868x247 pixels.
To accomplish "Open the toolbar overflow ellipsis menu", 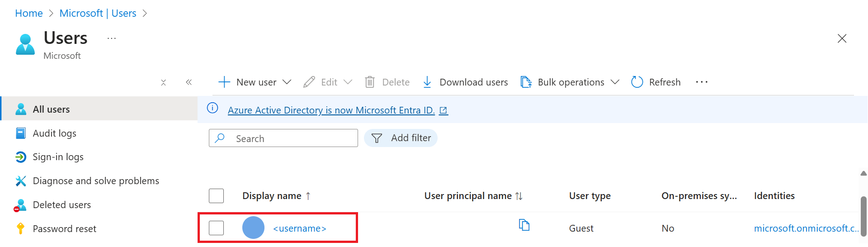I will coord(702,82).
